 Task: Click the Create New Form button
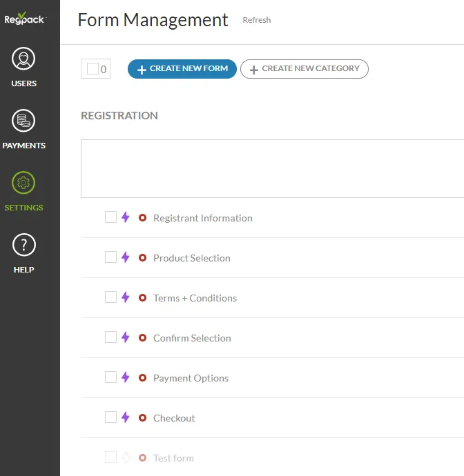[182, 69]
